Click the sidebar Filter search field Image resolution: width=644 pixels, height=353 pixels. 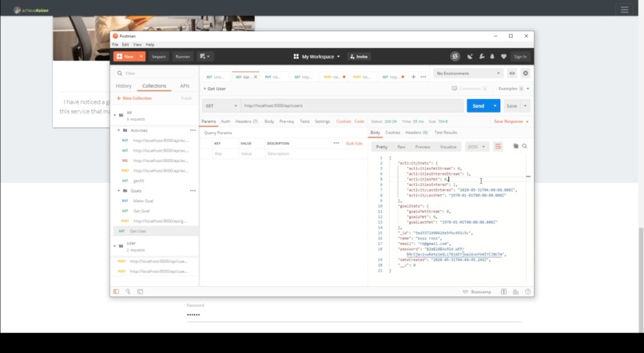[154, 73]
